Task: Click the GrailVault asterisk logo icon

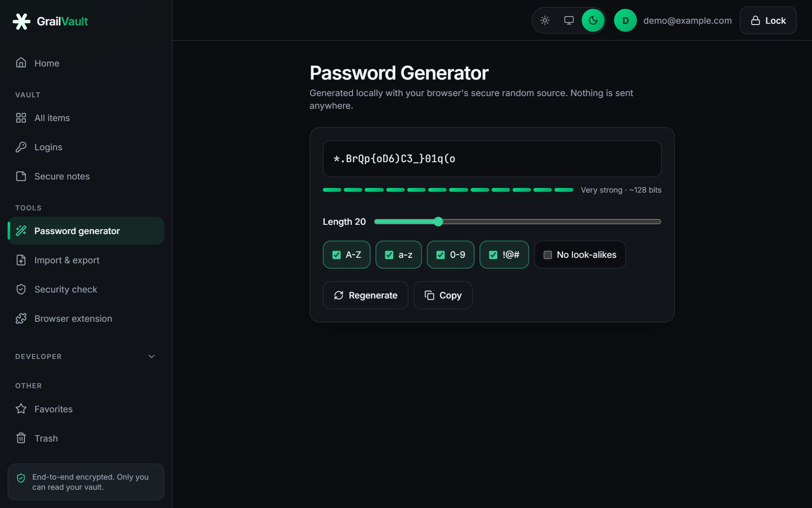Action: click(21, 21)
